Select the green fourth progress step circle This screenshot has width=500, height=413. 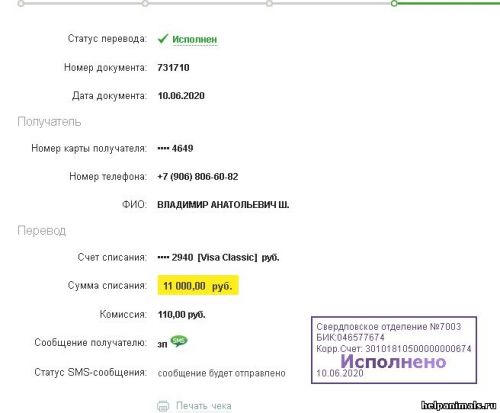tap(394, 4)
